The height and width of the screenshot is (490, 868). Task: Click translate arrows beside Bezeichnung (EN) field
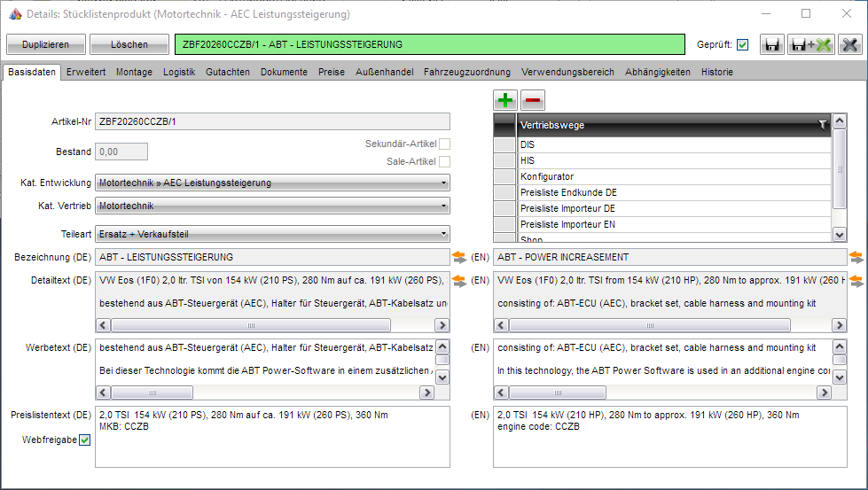click(x=856, y=257)
